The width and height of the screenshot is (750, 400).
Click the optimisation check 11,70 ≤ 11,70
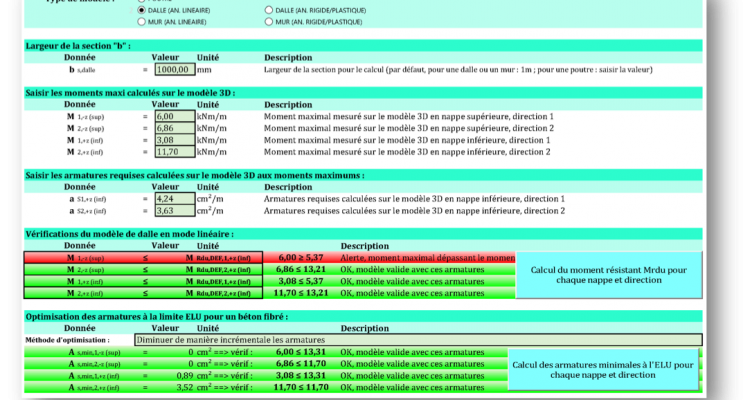pos(300,387)
